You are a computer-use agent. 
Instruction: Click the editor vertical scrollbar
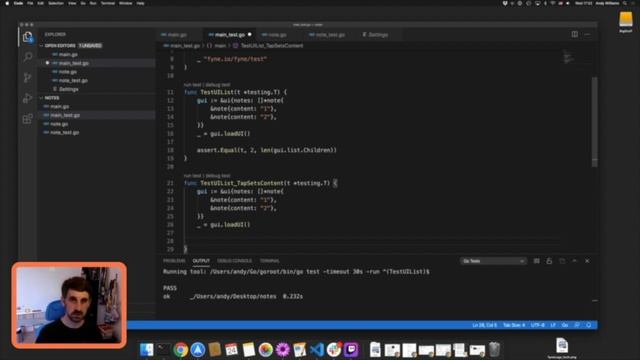tap(594, 122)
